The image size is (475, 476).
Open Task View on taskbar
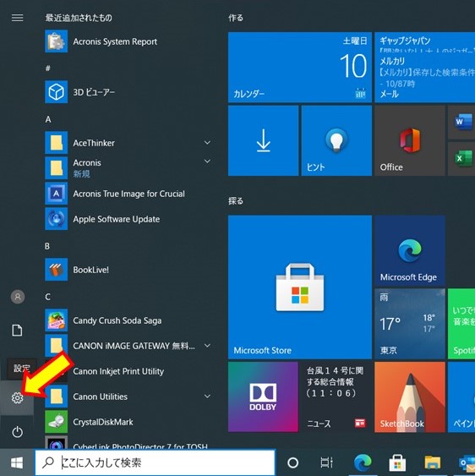click(x=327, y=462)
